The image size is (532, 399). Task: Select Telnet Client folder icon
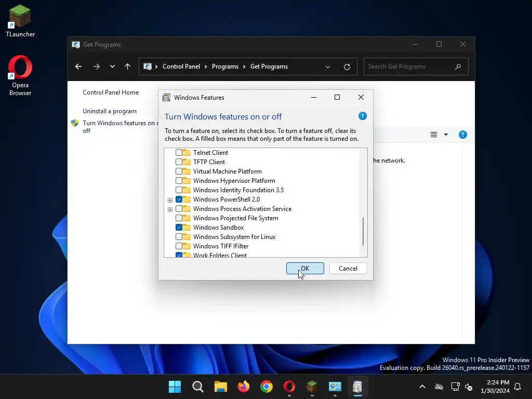[x=187, y=153]
